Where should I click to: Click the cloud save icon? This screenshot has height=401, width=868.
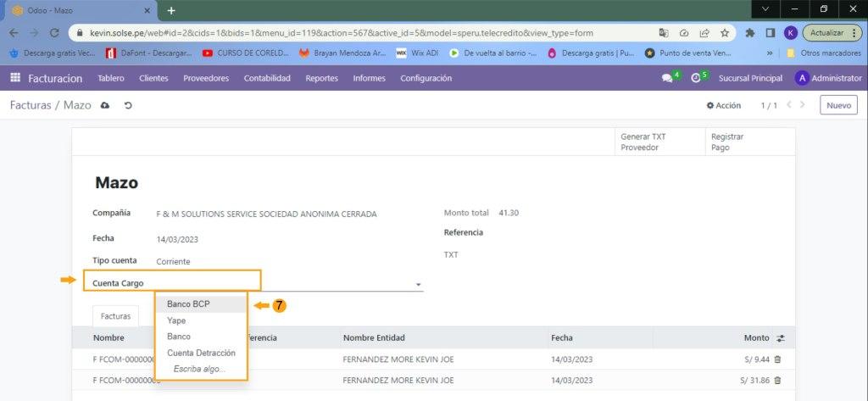105,106
